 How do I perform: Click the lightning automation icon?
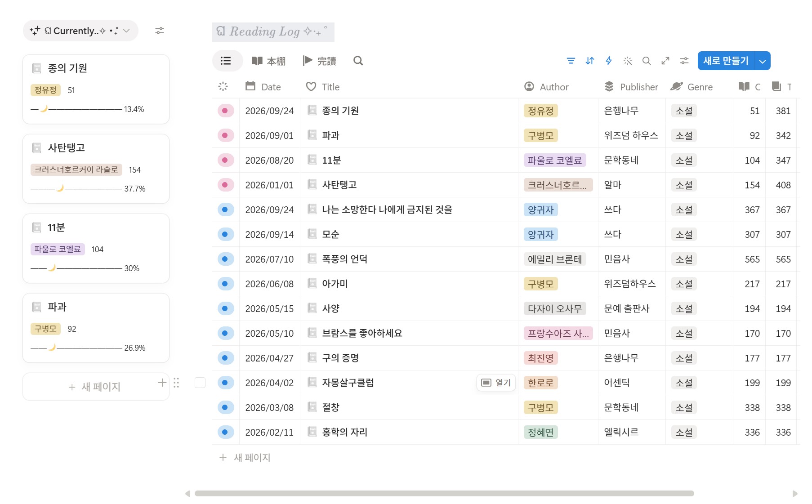point(609,61)
